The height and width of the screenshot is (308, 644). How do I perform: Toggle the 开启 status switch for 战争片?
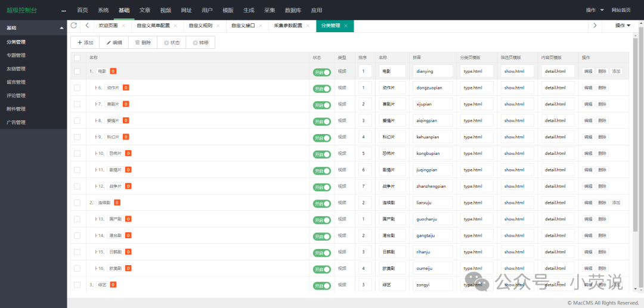[x=322, y=187]
